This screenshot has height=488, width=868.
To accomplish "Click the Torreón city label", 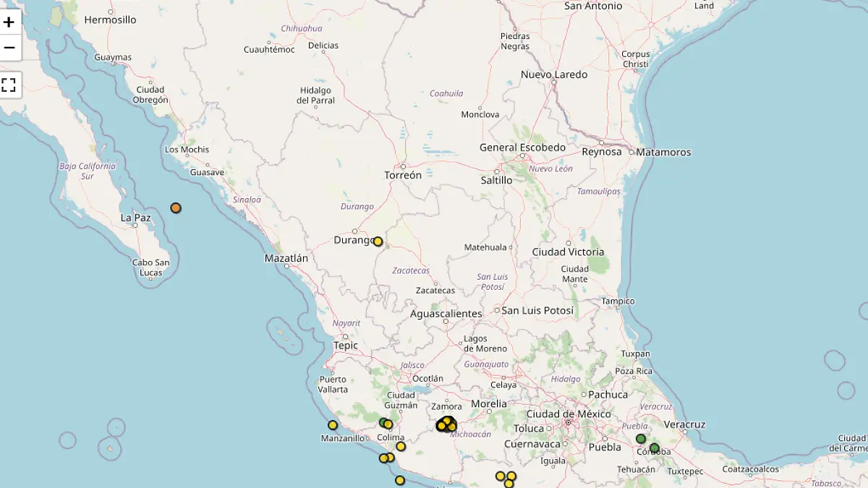I will [403, 175].
